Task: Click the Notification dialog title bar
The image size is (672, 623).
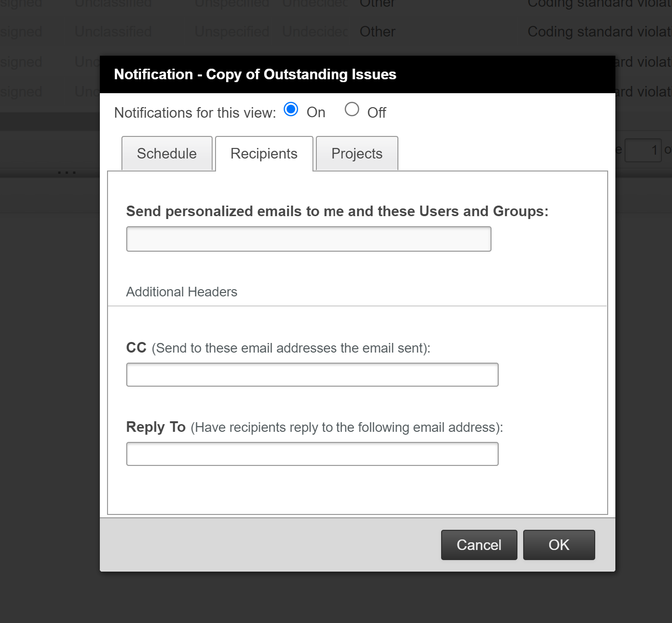Action: pos(255,74)
